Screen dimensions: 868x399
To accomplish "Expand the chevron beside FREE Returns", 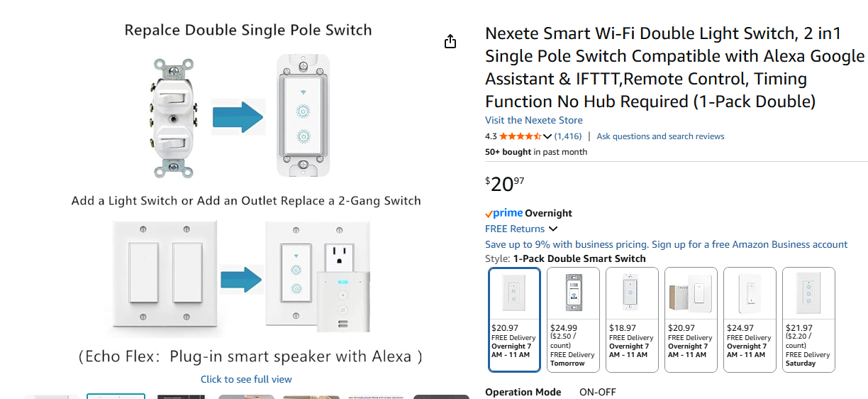I will (553, 229).
